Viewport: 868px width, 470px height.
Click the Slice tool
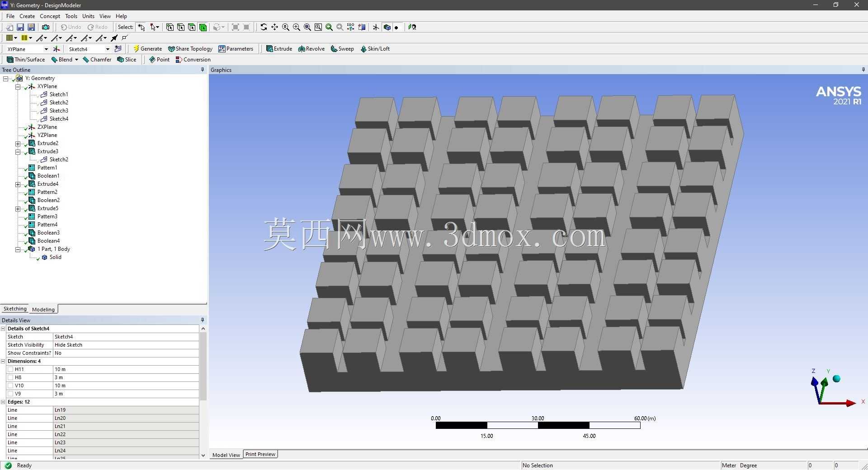pyautogui.click(x=127, y=60)
